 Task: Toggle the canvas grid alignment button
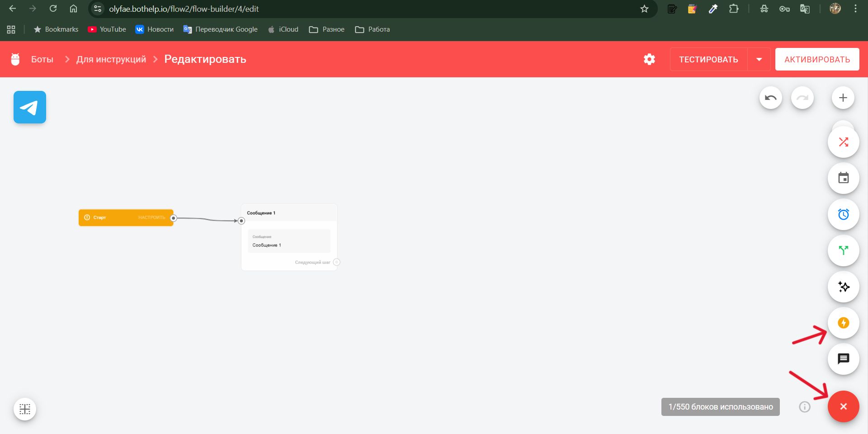coord(25,409)
